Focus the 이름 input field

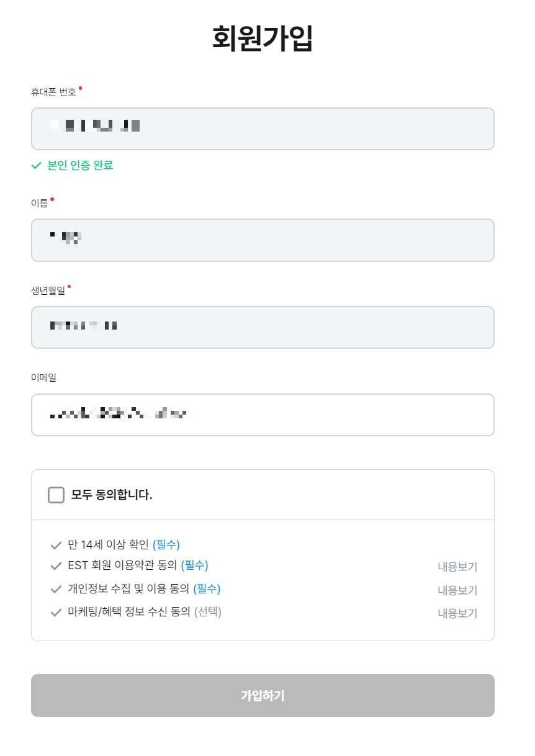pos(263,240)
